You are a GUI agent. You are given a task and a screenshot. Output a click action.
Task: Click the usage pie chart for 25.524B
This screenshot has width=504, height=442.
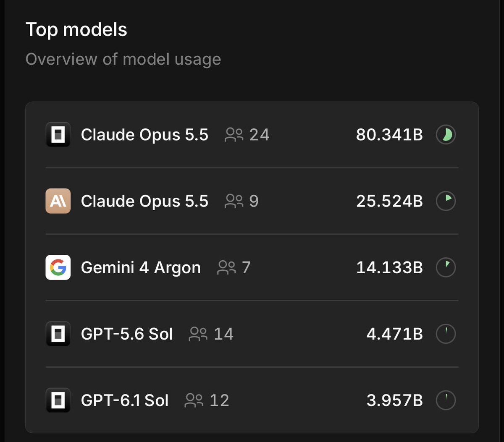coord(446,201)
